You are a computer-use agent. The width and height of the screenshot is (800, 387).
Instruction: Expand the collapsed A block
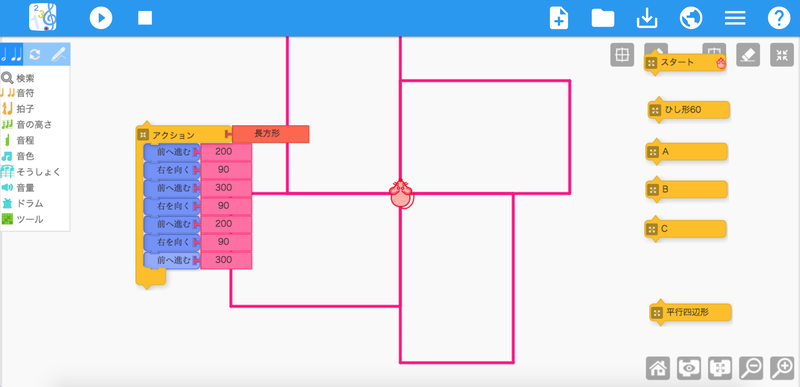[652, 152]
